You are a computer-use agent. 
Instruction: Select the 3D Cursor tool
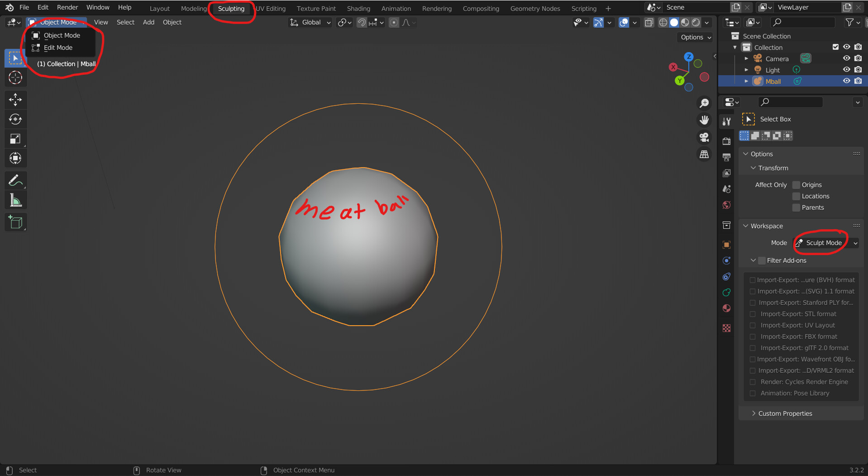click(15, 77)
